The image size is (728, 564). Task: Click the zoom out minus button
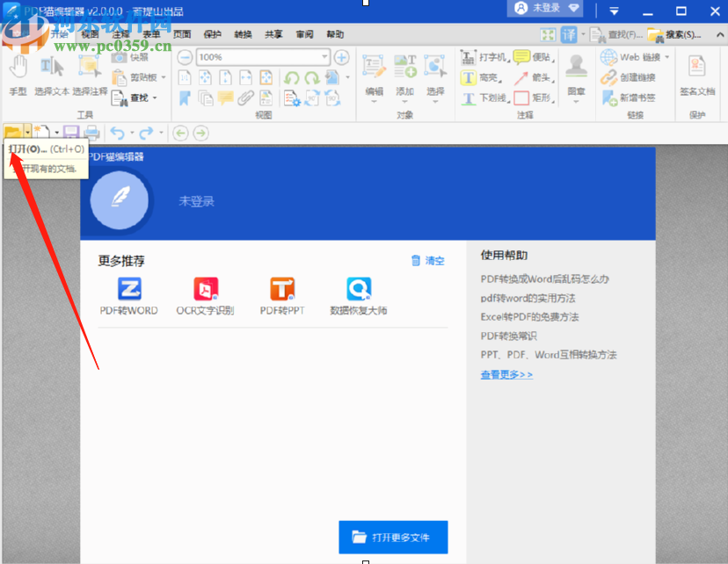click(185, 57)
